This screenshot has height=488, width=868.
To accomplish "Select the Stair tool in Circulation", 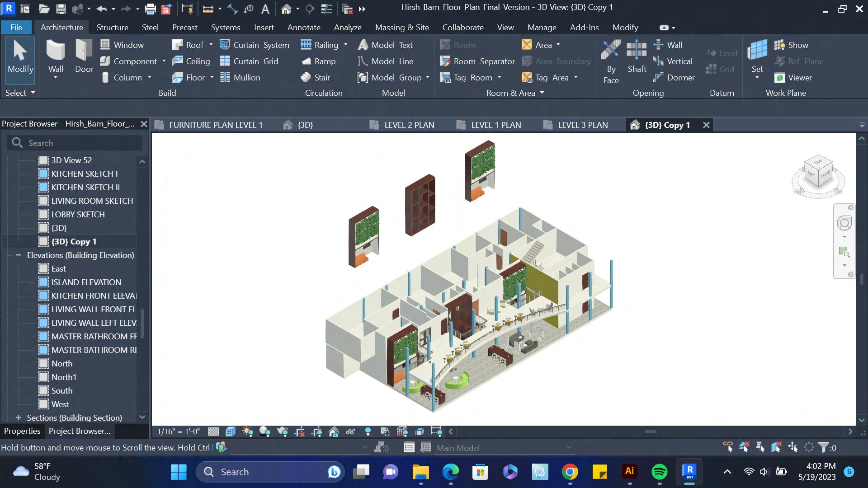I will pos(316,78).
